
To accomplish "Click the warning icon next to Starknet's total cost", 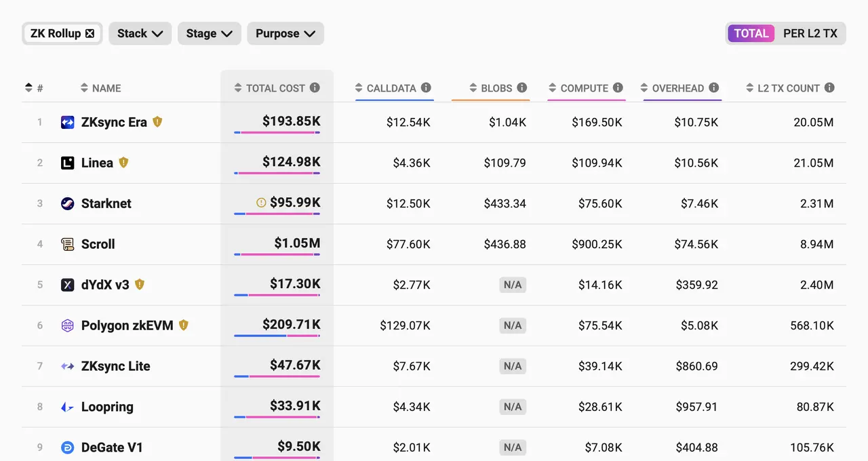I will (261, 203).
